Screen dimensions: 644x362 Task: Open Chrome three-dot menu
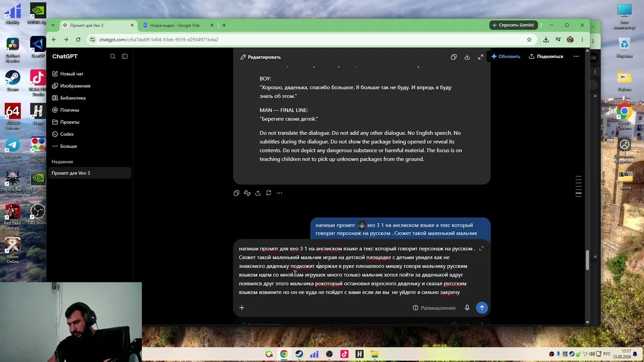click(582, 40)
